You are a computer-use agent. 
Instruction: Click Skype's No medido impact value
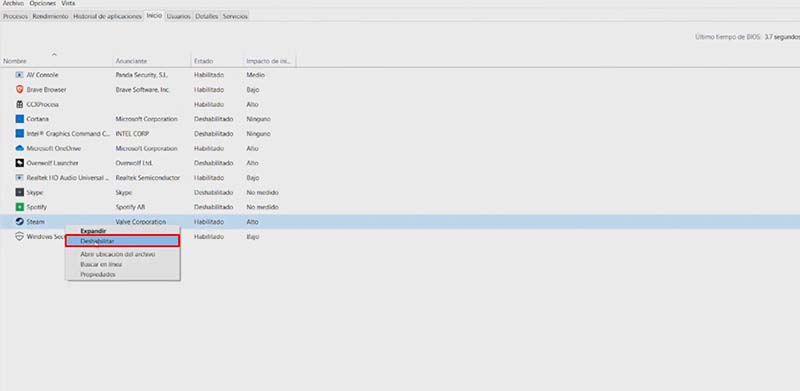262,193
